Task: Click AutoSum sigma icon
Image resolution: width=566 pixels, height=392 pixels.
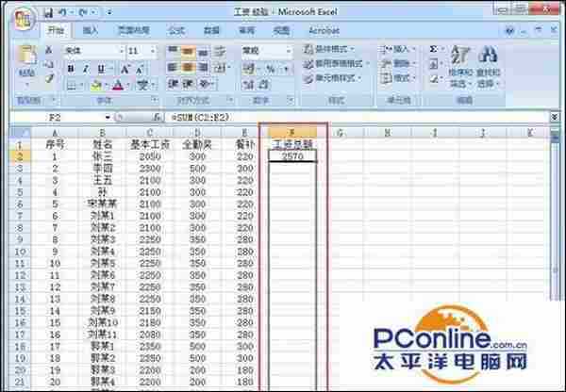Action: (434, 49)
